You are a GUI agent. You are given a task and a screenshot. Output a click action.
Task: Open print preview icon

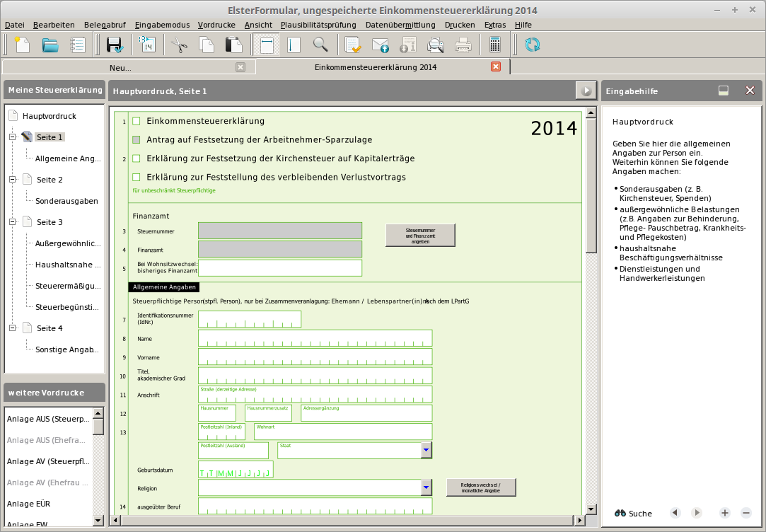click(x=435, y=45)
